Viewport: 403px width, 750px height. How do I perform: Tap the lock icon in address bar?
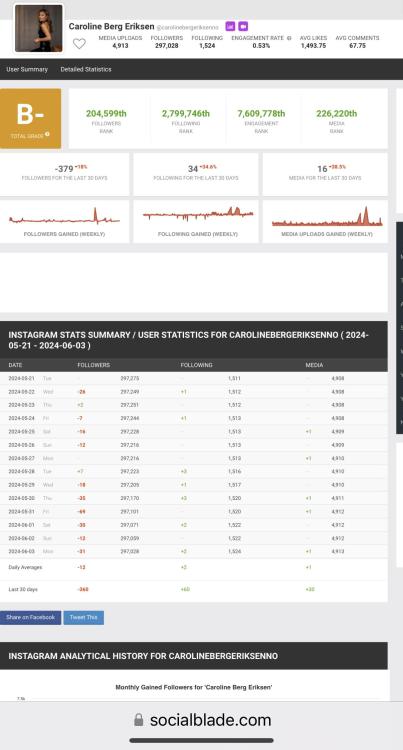[139, 719]
